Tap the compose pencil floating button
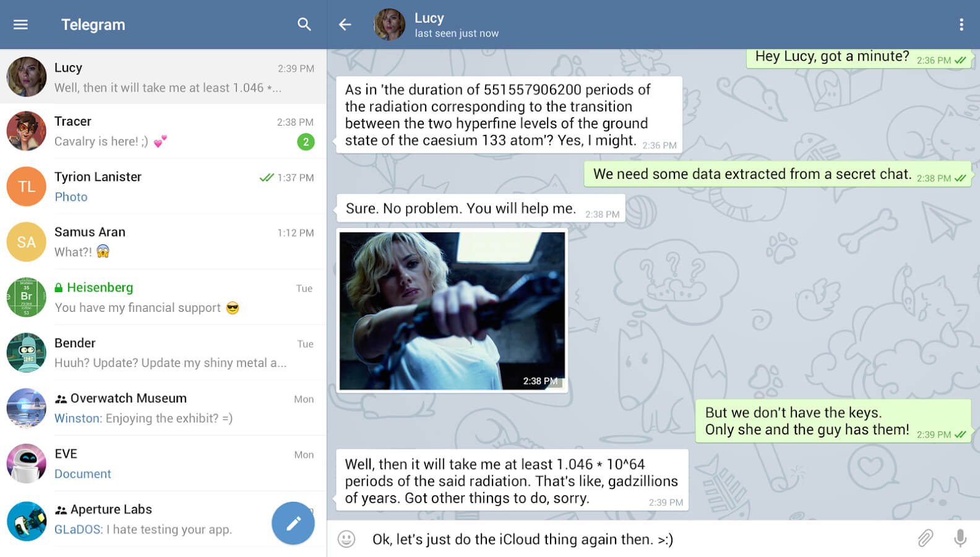The width and height of the screenshot is (980, 557). click(x=293, y=523)
